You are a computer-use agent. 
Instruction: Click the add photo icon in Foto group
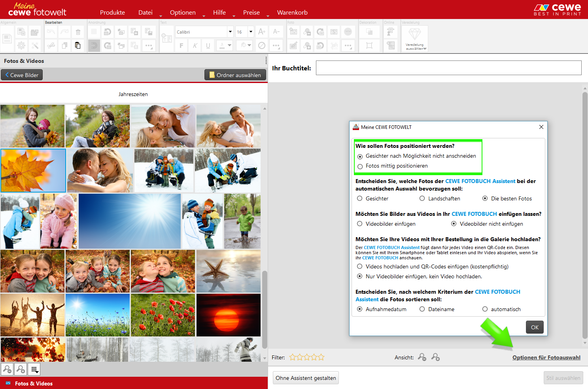293,32
